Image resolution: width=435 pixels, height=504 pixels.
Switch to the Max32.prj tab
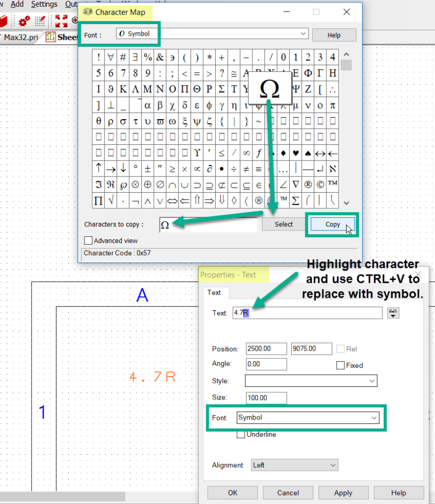click(x=19, y=37)
